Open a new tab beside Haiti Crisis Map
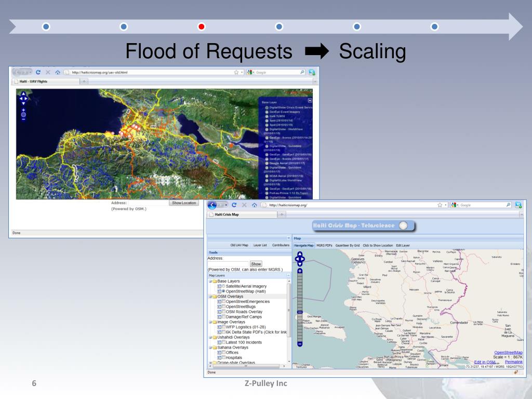 click(282, 214)
